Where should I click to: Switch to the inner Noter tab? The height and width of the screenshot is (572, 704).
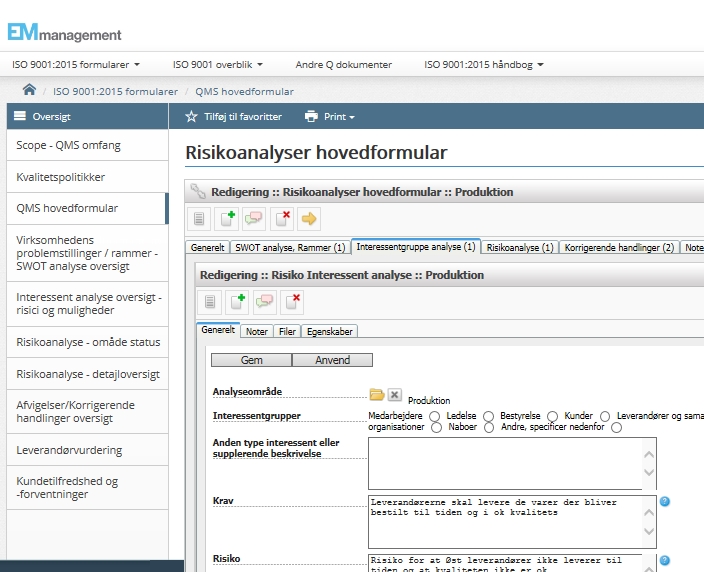[x=257, y=331]
